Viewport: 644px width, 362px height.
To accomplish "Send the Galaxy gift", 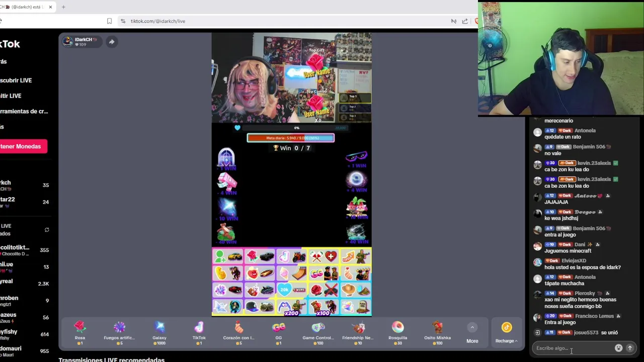I will pyautogui.click(x=159, y=333).
